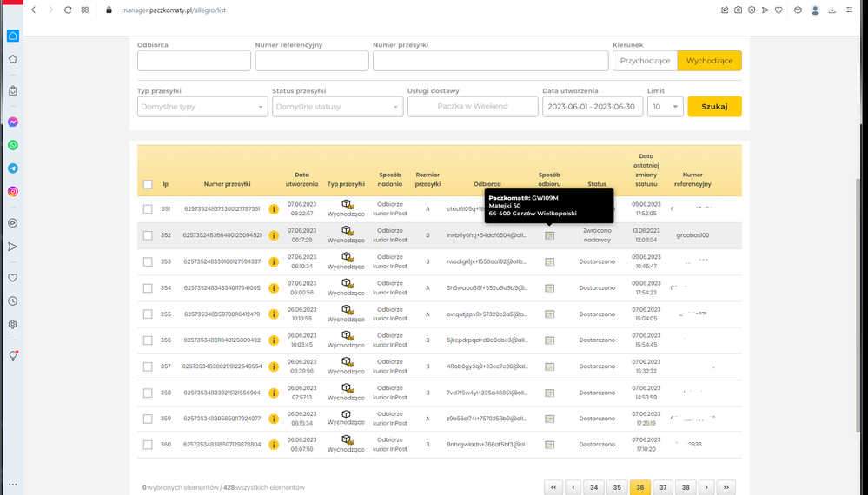This screenshot has height=495, width=868.
Task: Tick the checkbox for row 352
Action: [148, 235]
